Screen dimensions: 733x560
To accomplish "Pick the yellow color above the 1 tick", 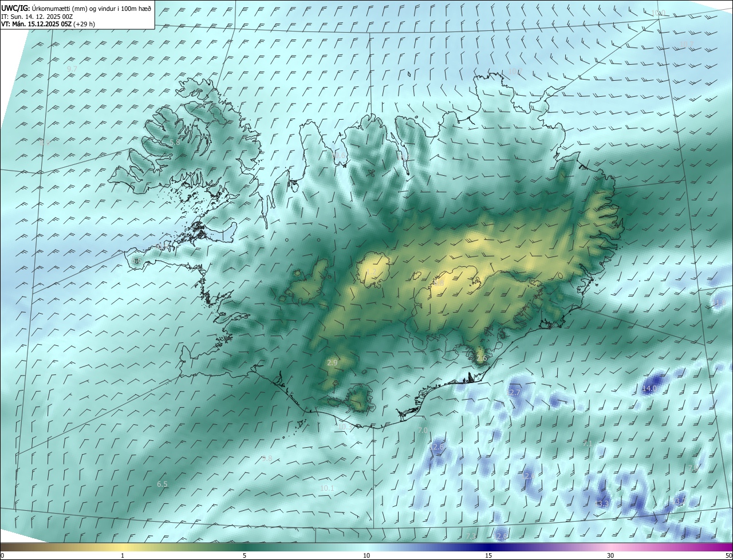I will click(x=123, y=547).
